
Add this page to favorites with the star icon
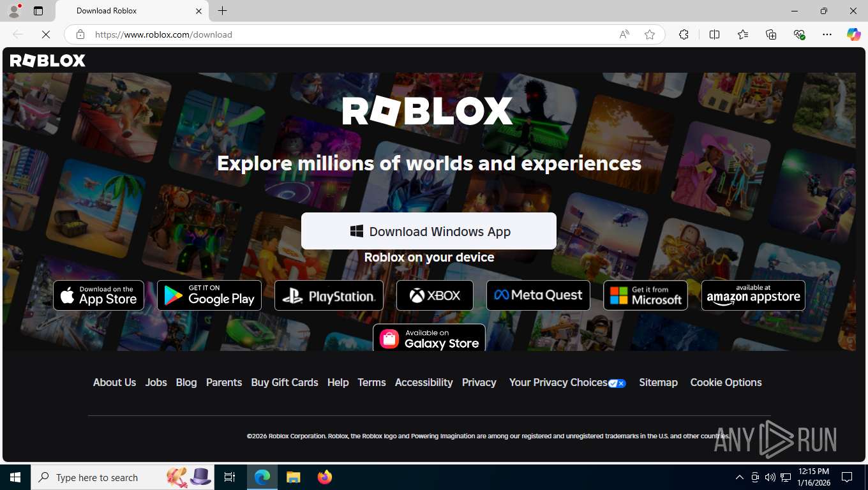point(650,34)
